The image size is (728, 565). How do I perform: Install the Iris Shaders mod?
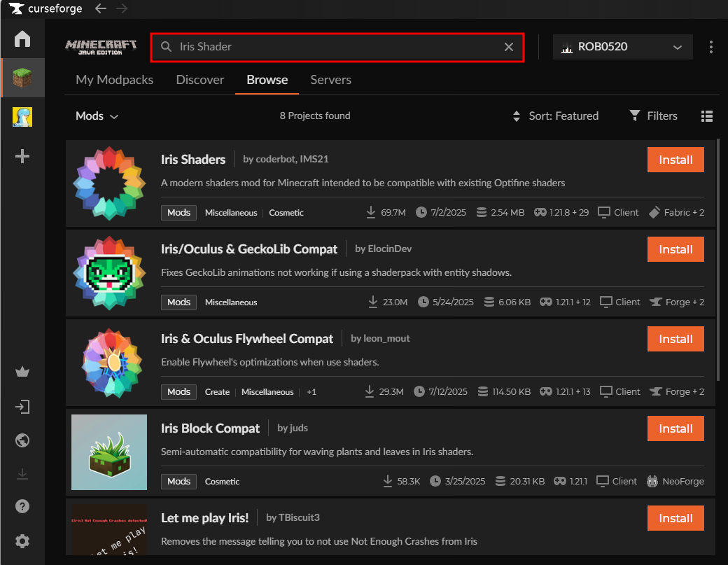click(675, 160)
